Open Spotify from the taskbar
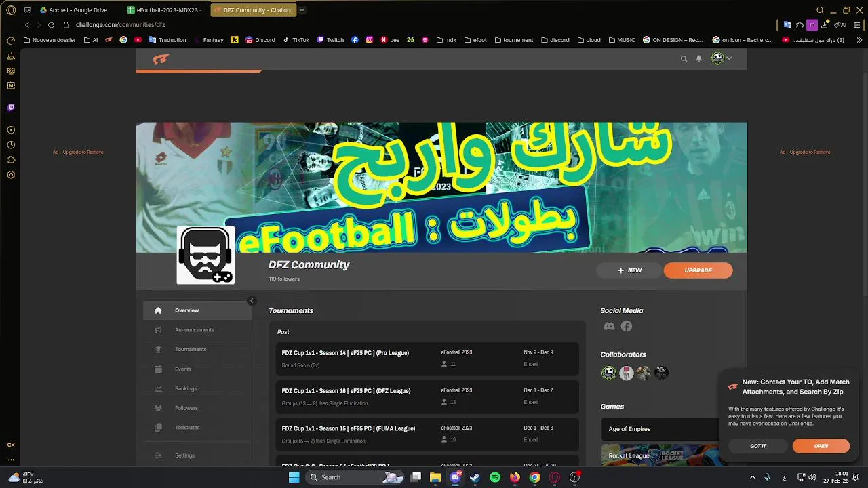The height and width of the screenshot is (488, 868). click(495, 477)
